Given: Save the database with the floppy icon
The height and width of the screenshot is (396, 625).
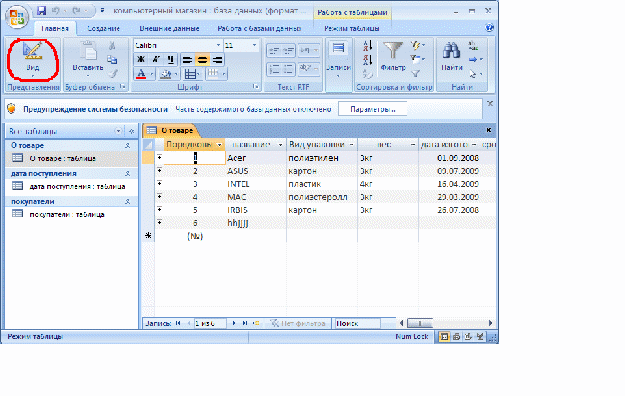Looking at the screenshot, I should (x=41, y=11).
